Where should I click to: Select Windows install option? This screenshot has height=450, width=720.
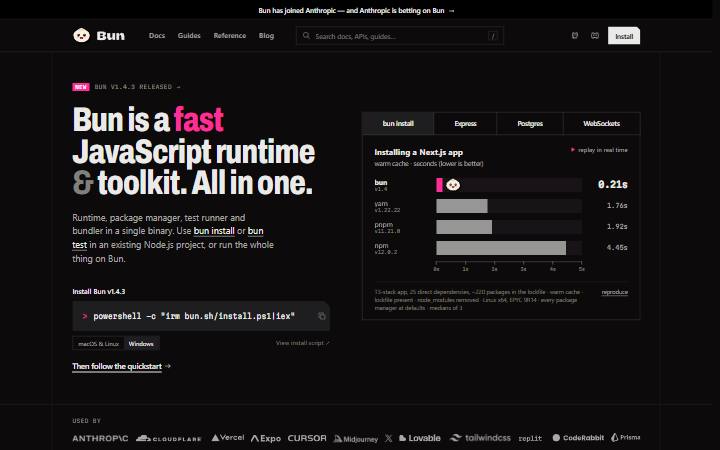pos(141,343)
